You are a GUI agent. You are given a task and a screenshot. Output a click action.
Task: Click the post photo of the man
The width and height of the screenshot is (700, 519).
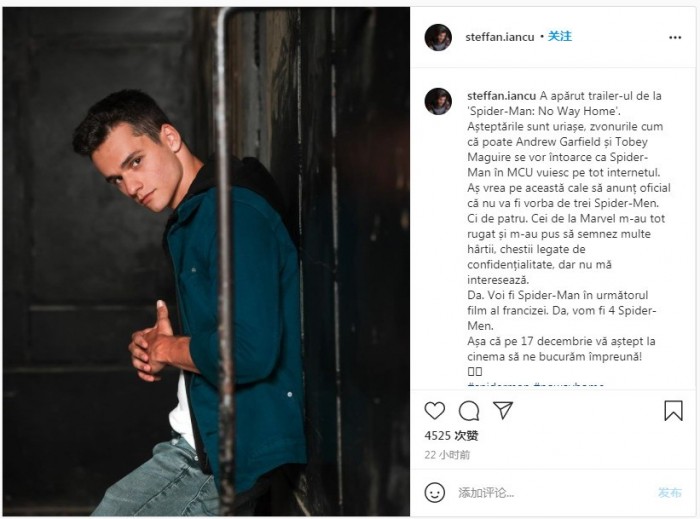pyautogui.click(x=207, y=260)
